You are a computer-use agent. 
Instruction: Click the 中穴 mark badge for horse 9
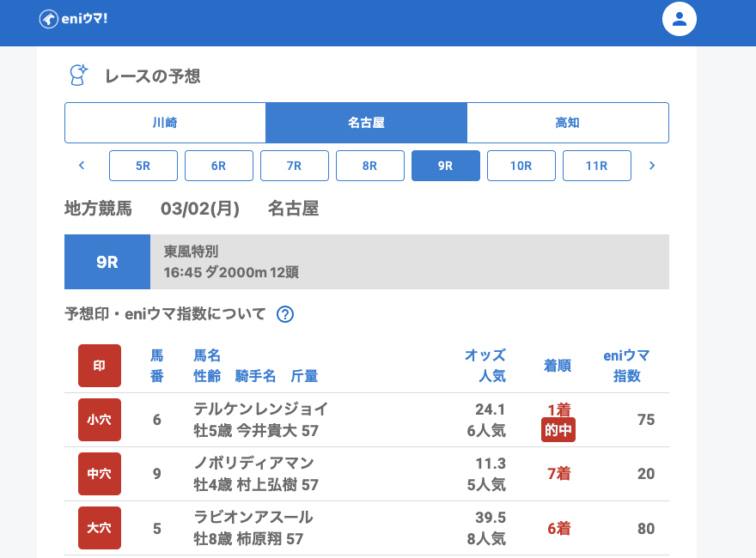click(x=100, y=474)
